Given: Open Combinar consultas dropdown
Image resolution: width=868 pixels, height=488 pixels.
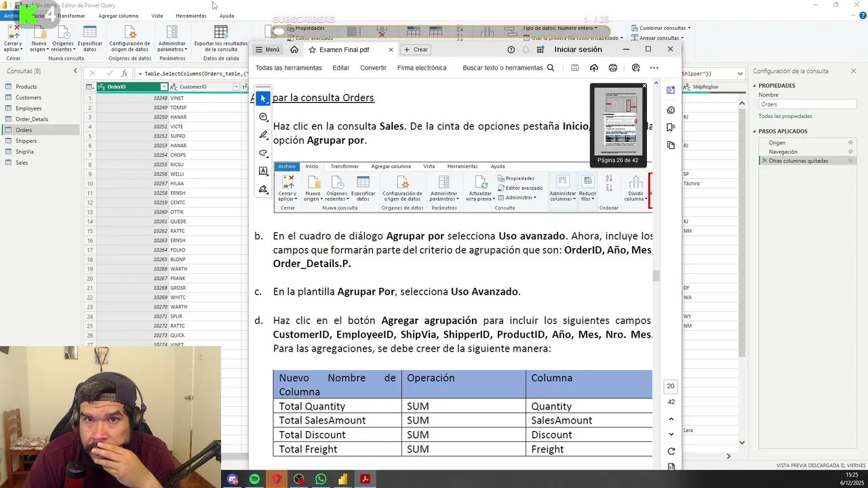Looking at the screenshot, I should [660, 28].
